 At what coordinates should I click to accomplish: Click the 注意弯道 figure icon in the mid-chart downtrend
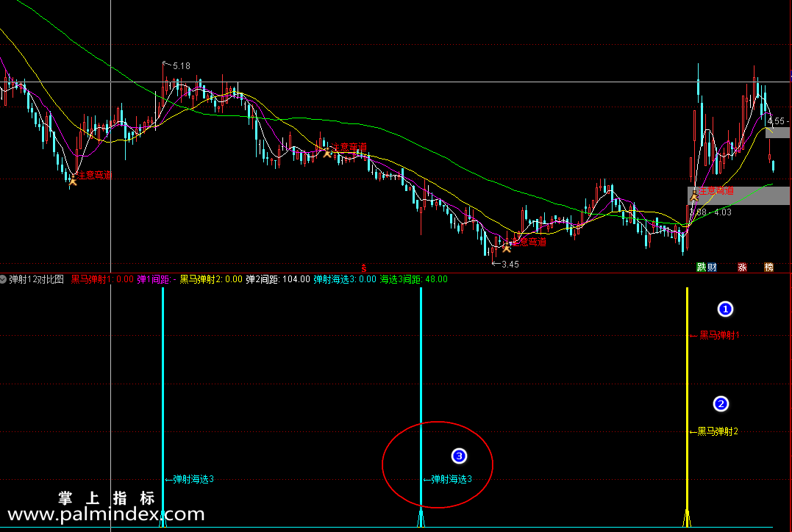click(x=327, y=152)
